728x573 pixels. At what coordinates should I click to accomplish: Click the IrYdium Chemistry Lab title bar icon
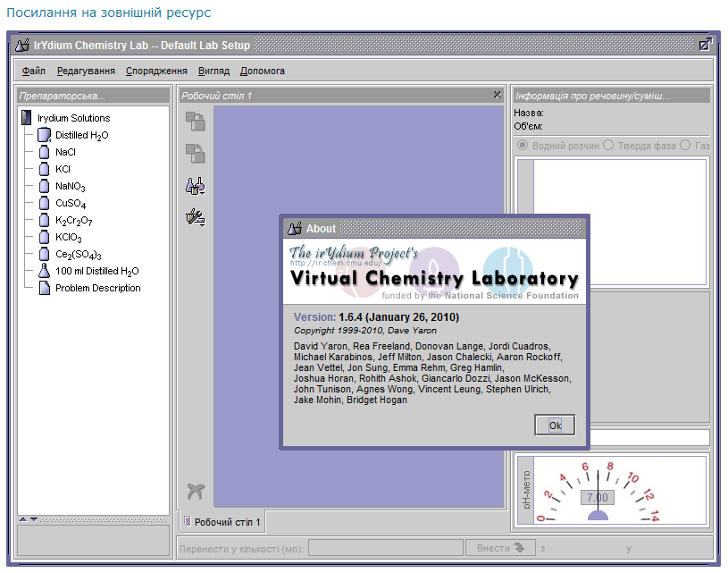21,45
